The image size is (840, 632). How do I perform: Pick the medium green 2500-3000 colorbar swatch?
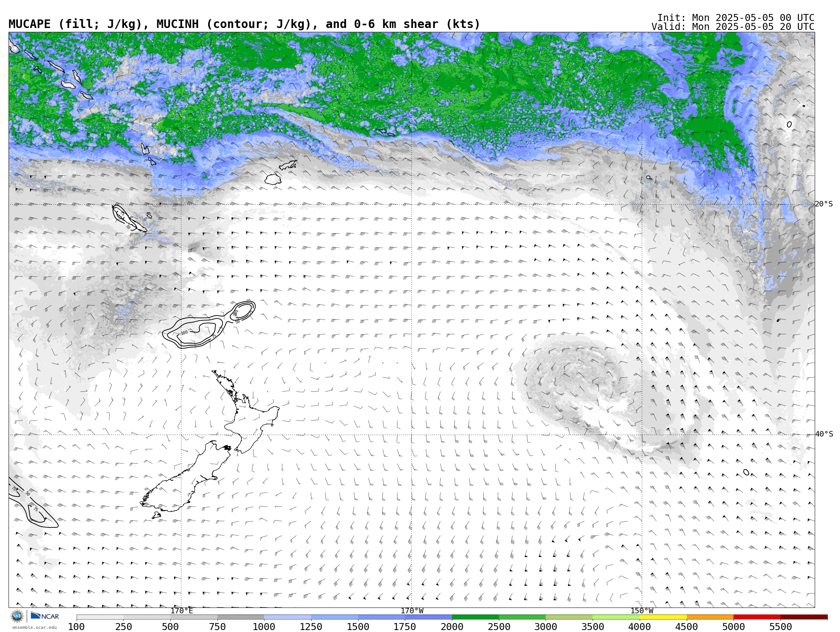point(522,617)
